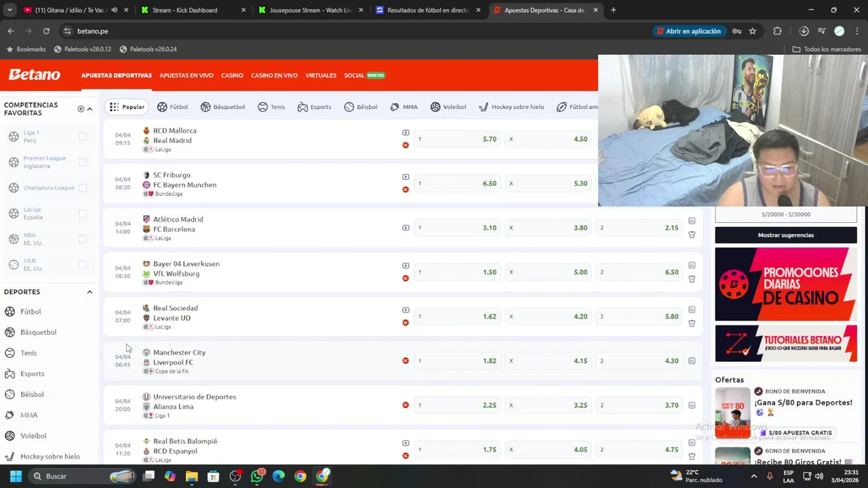The height and width of the screenshot is (488, 868).
Task: Check the Liga 1 Perú favorite checkbox
Action: [x=83, y=136]
